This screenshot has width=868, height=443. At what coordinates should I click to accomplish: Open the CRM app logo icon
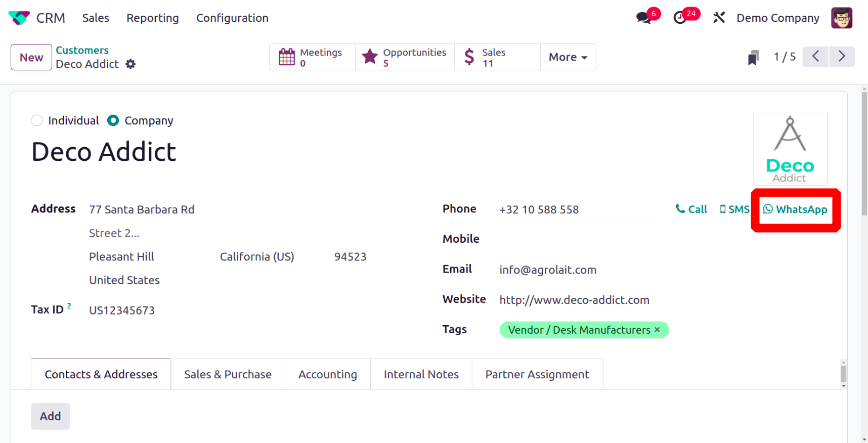[19, 18]
